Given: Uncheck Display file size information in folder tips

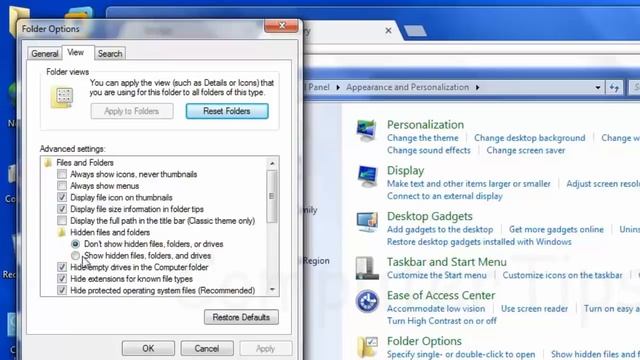Looking at the screenshot, I should (x=62, y=209).
